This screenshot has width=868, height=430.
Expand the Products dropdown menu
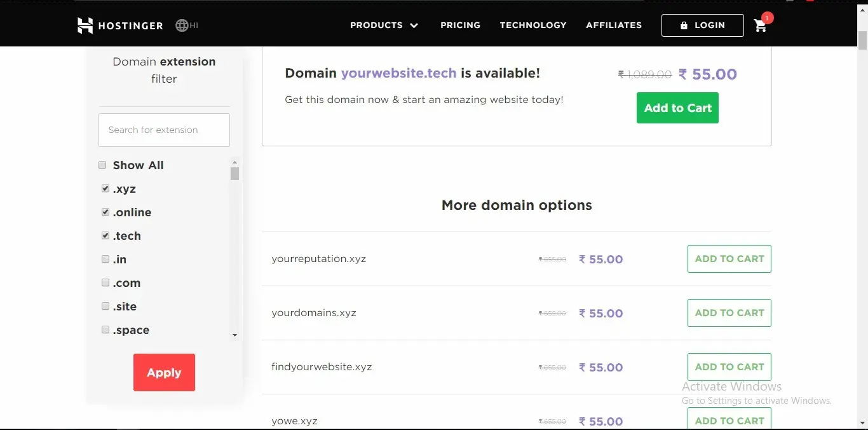384,25
